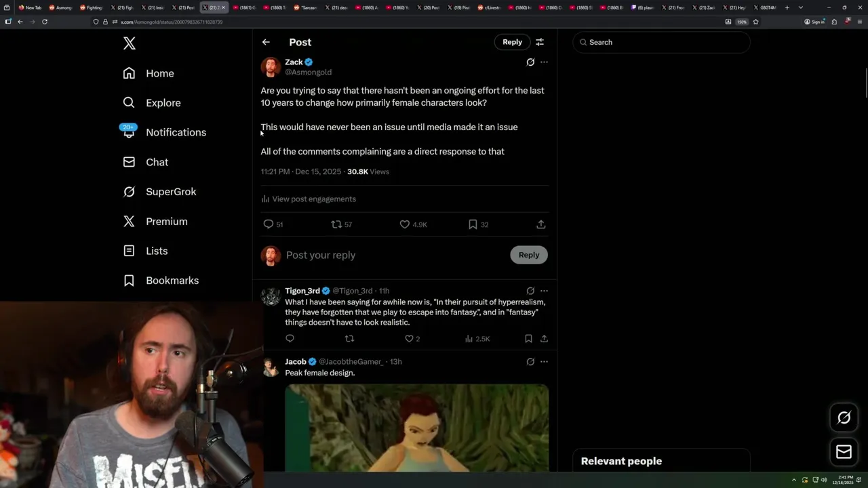
Task: Open more options on Tigon_3rd's reply
Action: coord(544,291)
